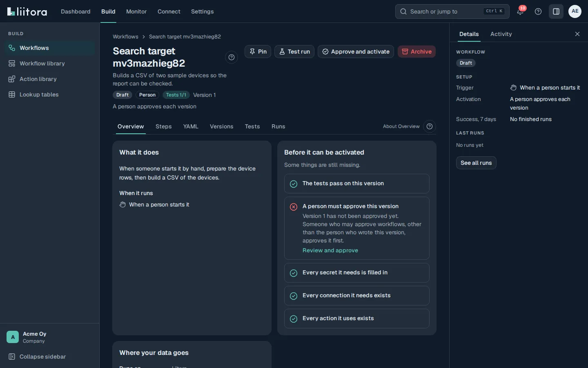Click the red X icon on approval requirement

[294, 207]
